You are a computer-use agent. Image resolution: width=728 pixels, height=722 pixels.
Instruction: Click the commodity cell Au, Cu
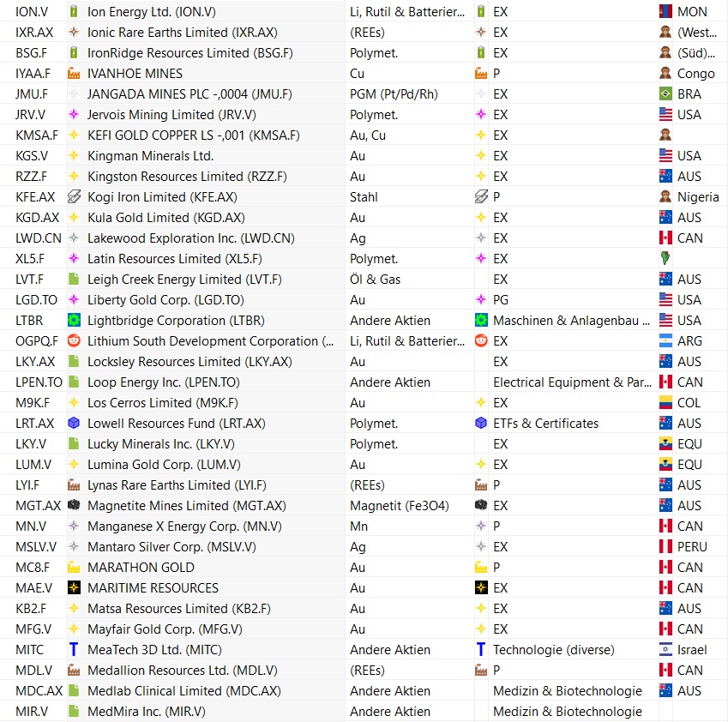[x=368, y=135]
